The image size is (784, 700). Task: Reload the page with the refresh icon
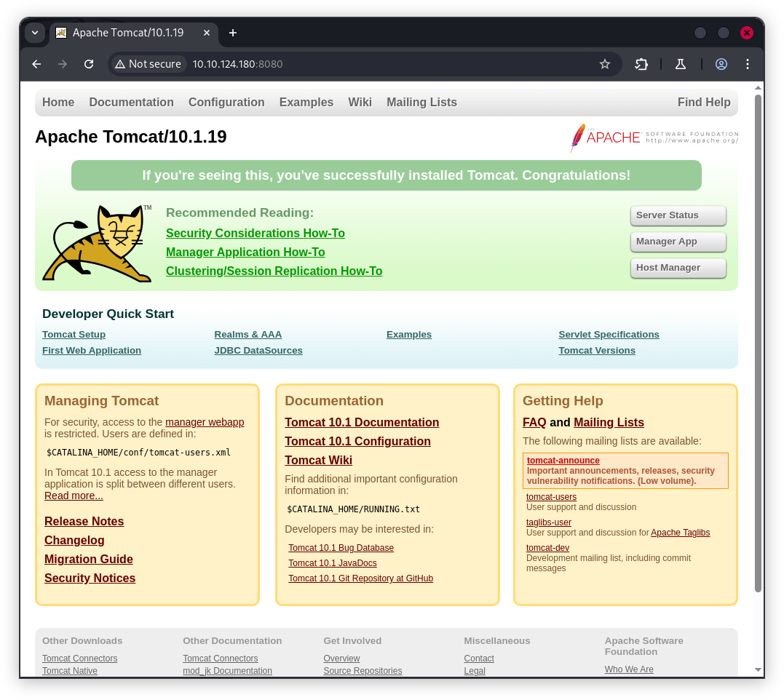click(89, 64)
